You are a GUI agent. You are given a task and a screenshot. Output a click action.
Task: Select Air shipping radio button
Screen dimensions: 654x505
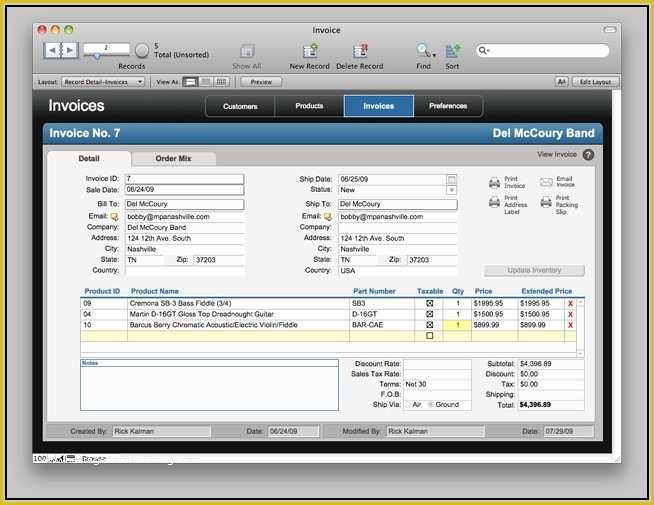tap(408, 405)
